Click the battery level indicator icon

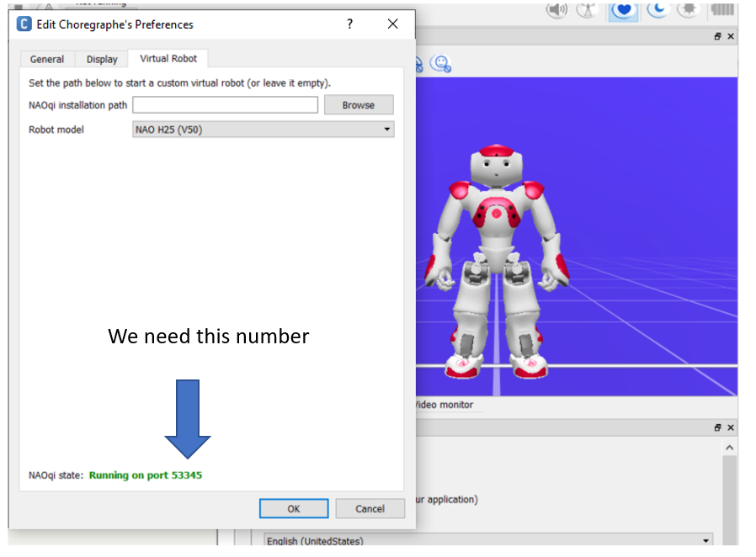pyautogui.click(x=722, y=9)
